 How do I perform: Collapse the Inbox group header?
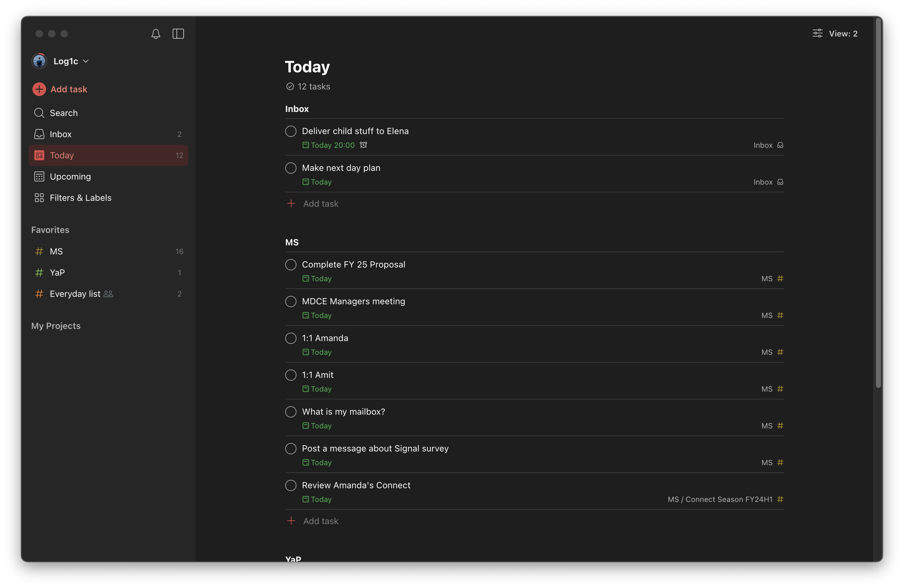click(x=297, y=109)
